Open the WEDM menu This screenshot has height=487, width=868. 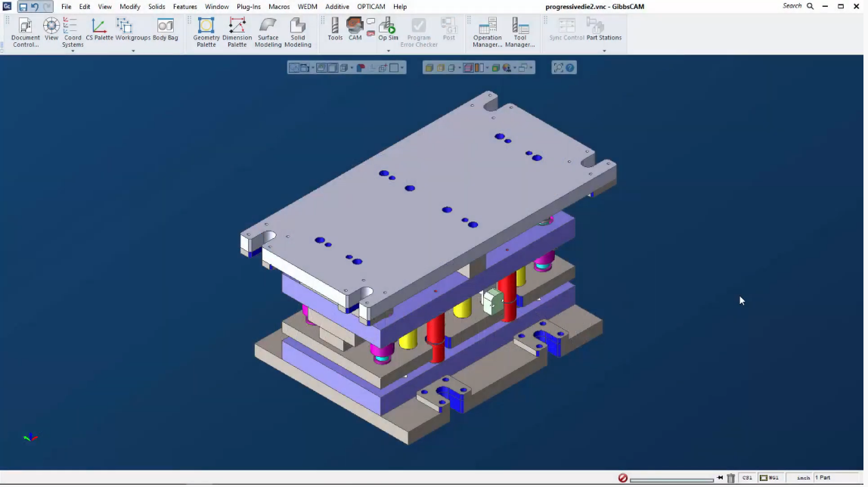307,7
